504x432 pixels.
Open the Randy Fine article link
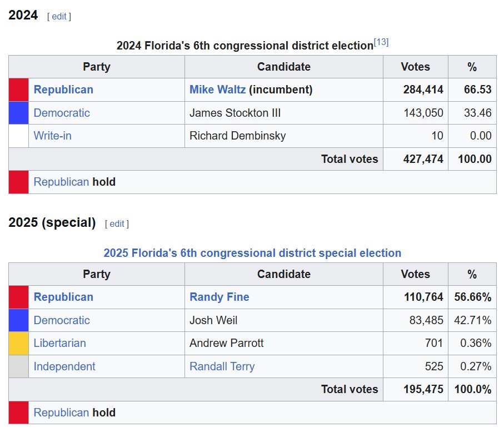(219, 297)
